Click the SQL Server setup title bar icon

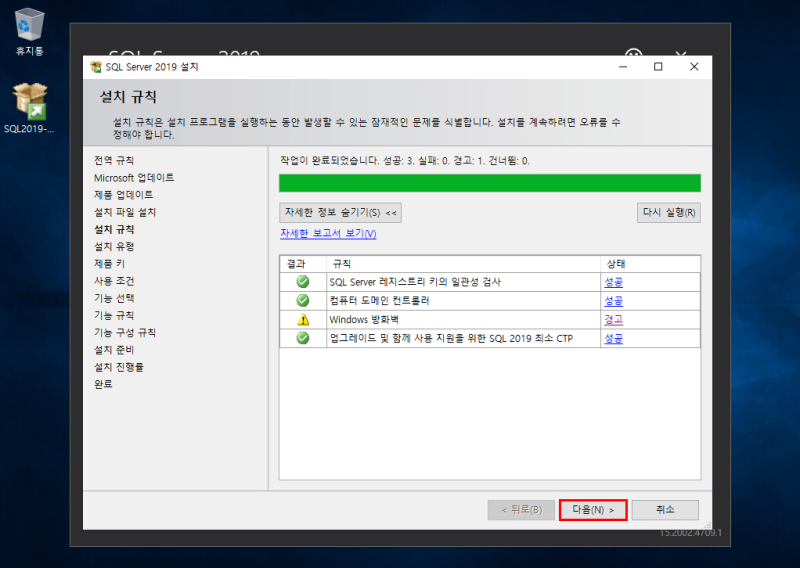tap(95, 67)
